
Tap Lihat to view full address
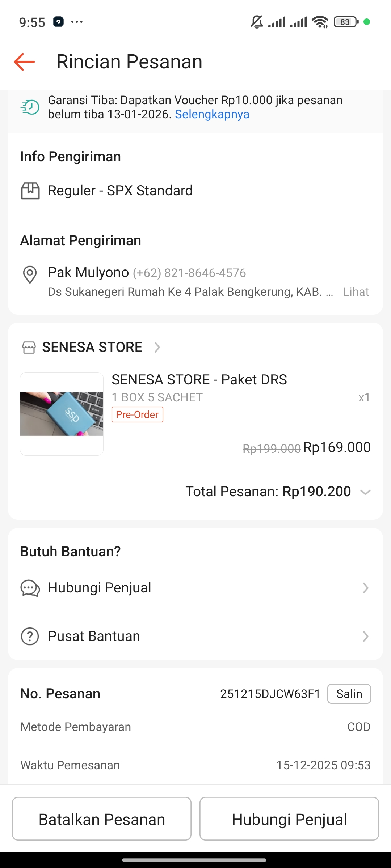pyautogui.click(x=356, y=292)
